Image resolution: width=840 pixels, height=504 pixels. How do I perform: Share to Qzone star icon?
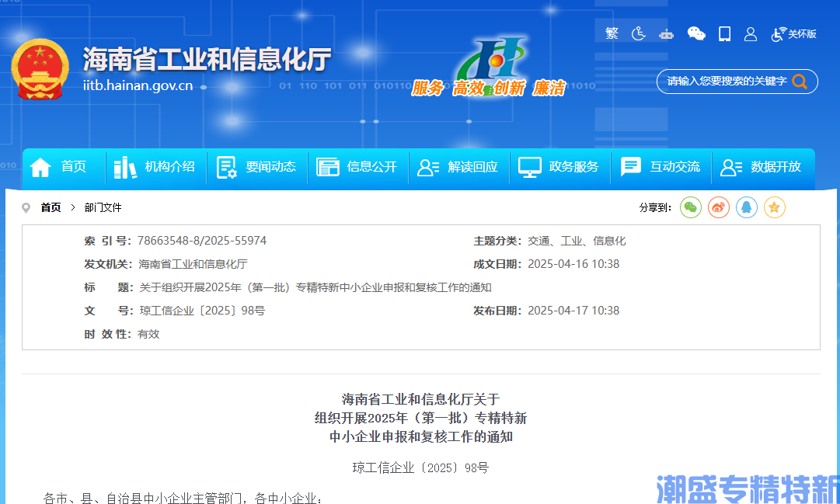coord(774,207)
